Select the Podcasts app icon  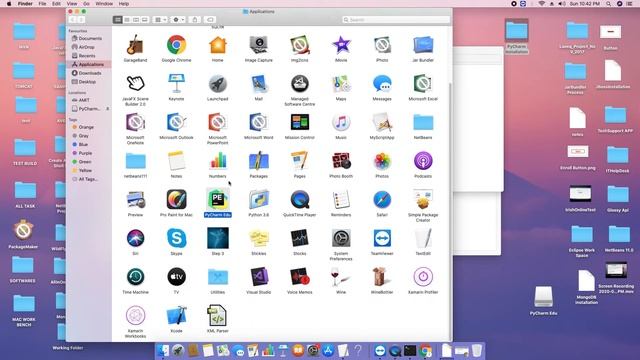click(423, 161)
